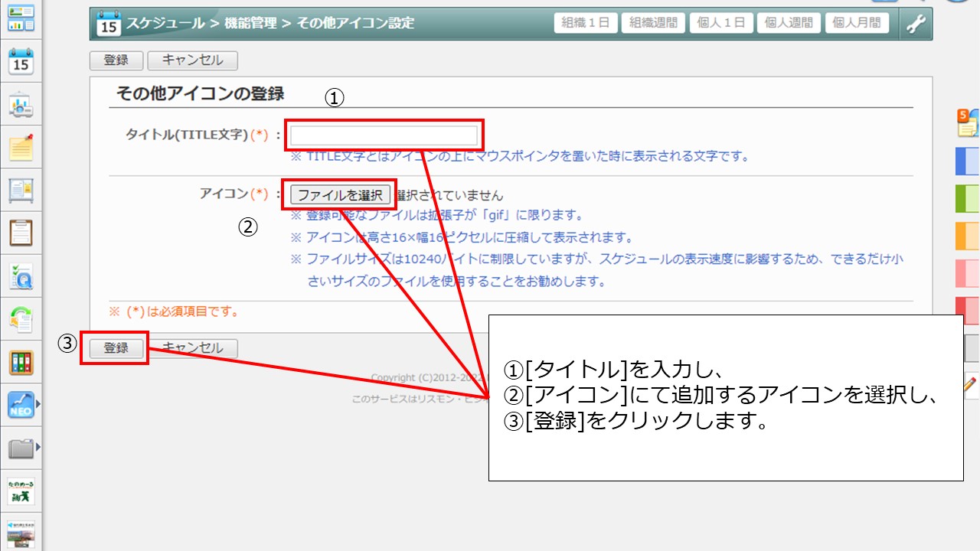Image resolution: width=980 pixels, height=551 pixels.
Task: Pick the blue color swatch
Action: pyautogui.click(x=969, y=161)
